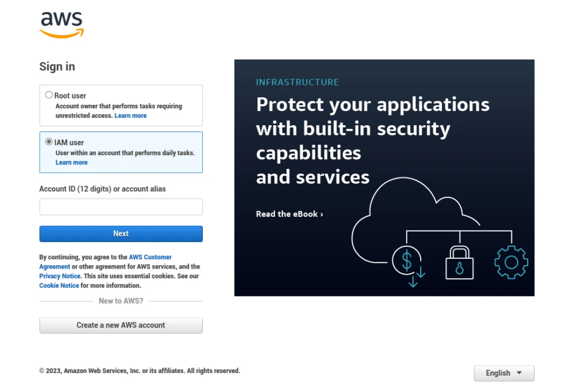Select the Root user radio button
Screen dimensions: 583x392
pos(49,95)
